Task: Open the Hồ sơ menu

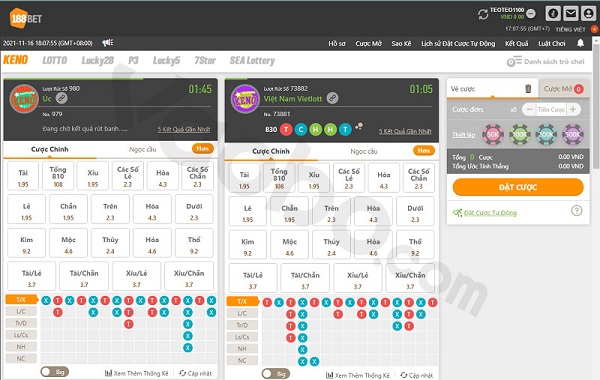Action: pos(337,44)
